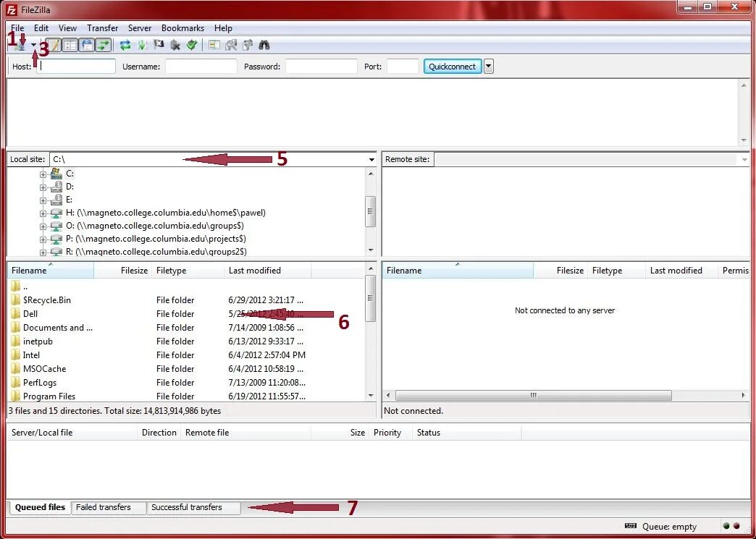Switch to the Successful transfers tab
756x539 pixels.
click(x=193, y=507)
